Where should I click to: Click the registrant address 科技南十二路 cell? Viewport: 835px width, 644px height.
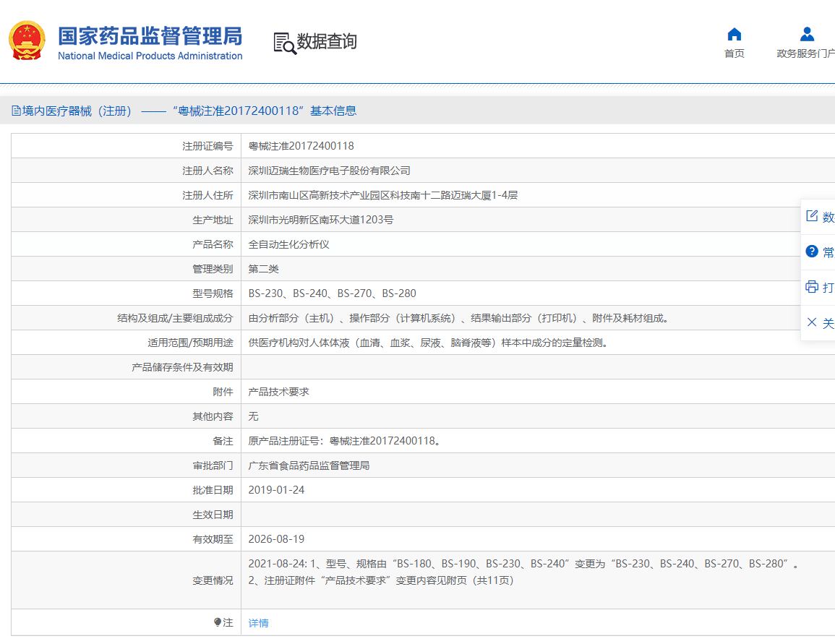[x=383, y=195]
